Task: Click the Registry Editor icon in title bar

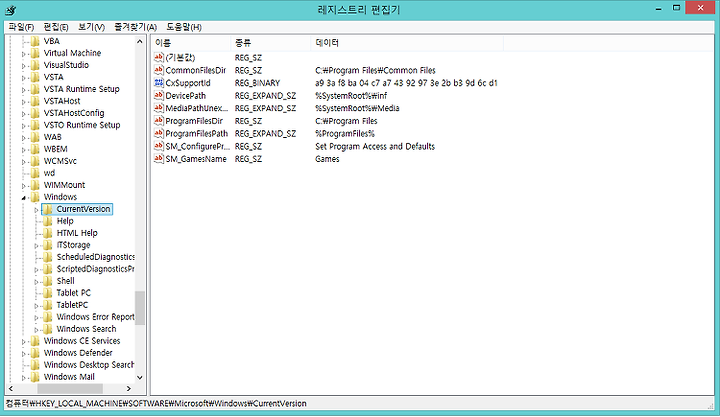Action: [11, 10]
